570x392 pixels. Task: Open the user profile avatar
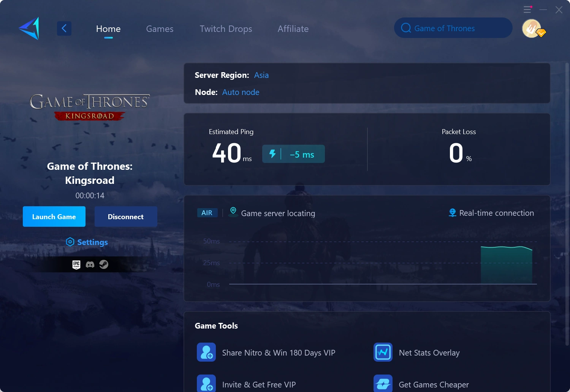tap(532, 28)
